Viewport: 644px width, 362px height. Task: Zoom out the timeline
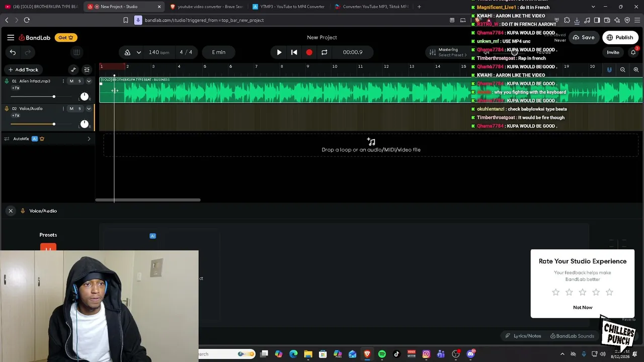tap(623, 70)
